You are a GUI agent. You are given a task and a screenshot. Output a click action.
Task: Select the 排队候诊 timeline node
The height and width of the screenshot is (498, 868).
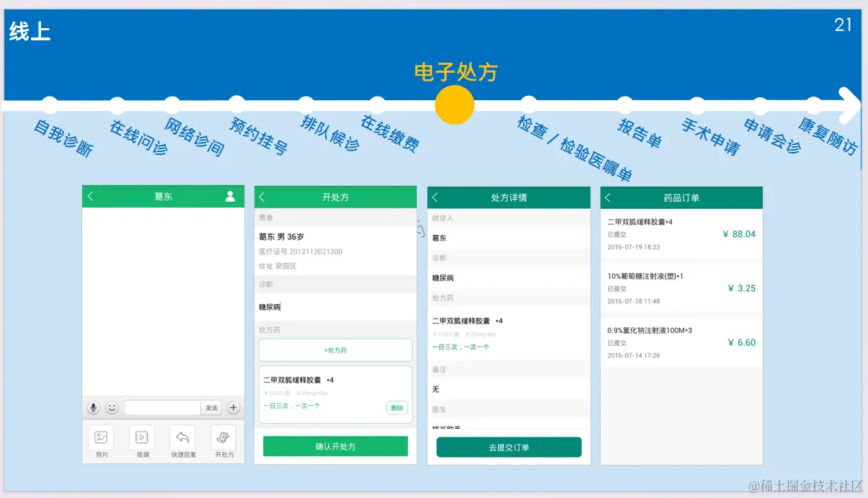click(x=306, y=105)
